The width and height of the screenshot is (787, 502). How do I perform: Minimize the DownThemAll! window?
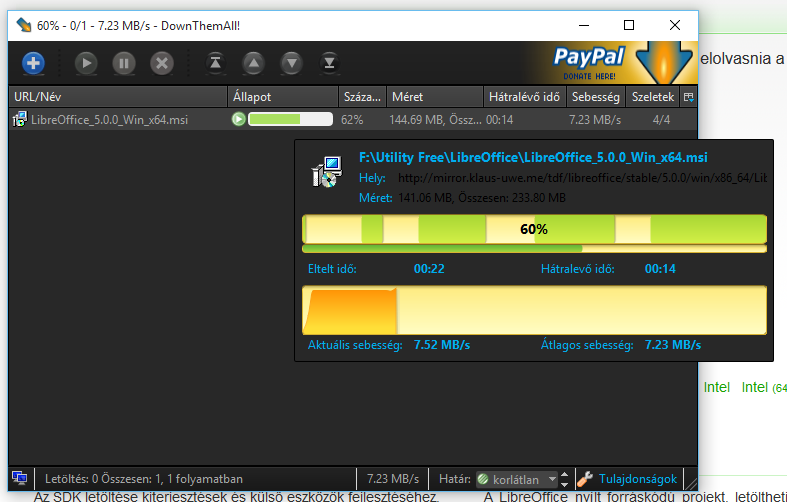pos(584,25)
